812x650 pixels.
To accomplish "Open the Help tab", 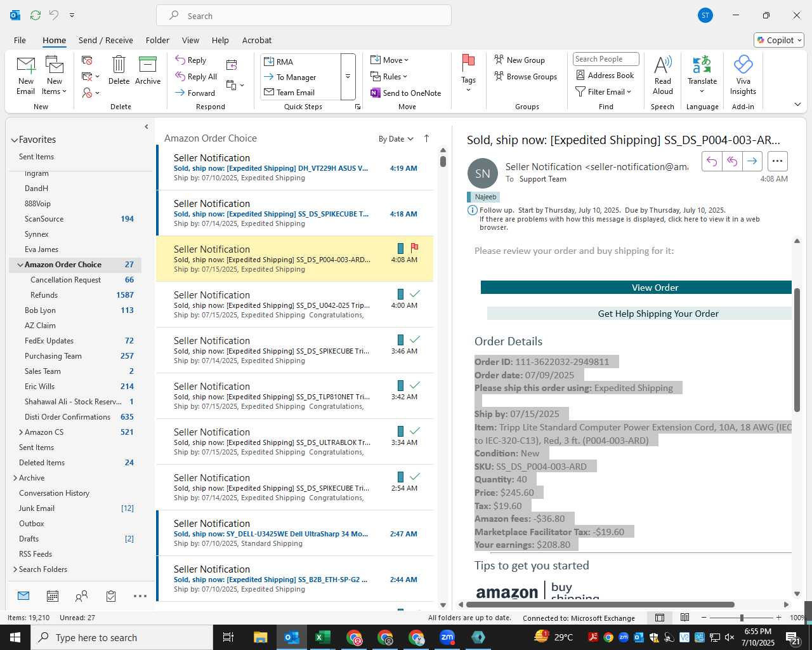I will click(x=220, y=40).
